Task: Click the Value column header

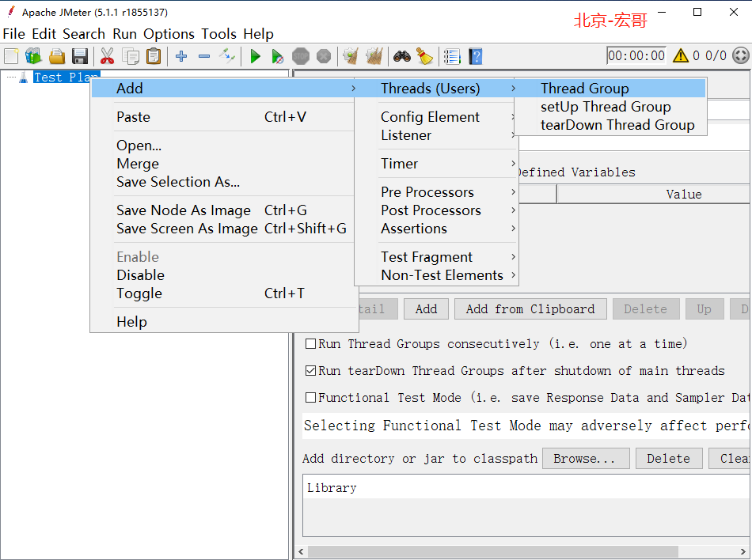Action: pyautogui.click(x=654, y=194)
